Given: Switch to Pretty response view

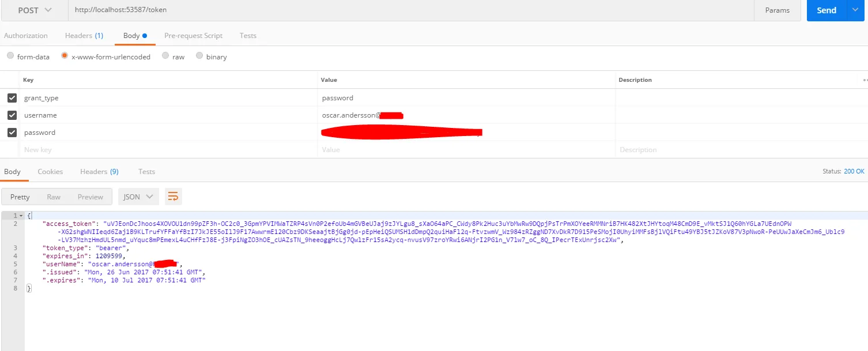Looking at the screenshot, I should [20, 197].
